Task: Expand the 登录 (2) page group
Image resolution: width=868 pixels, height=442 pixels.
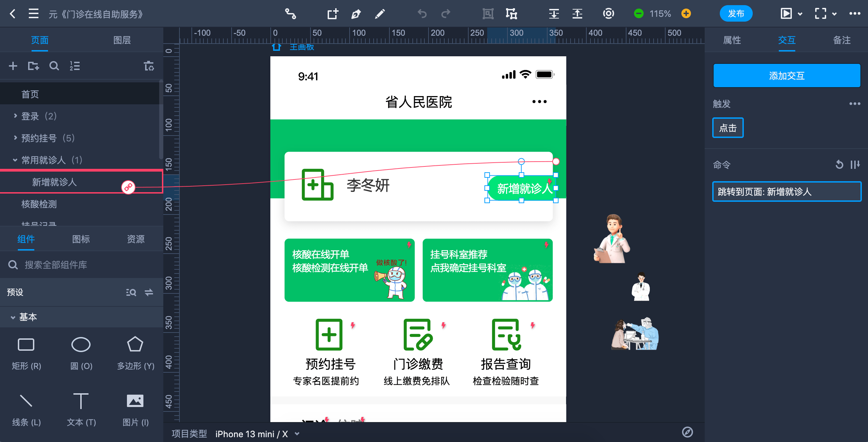Action: tap(15, 116)
